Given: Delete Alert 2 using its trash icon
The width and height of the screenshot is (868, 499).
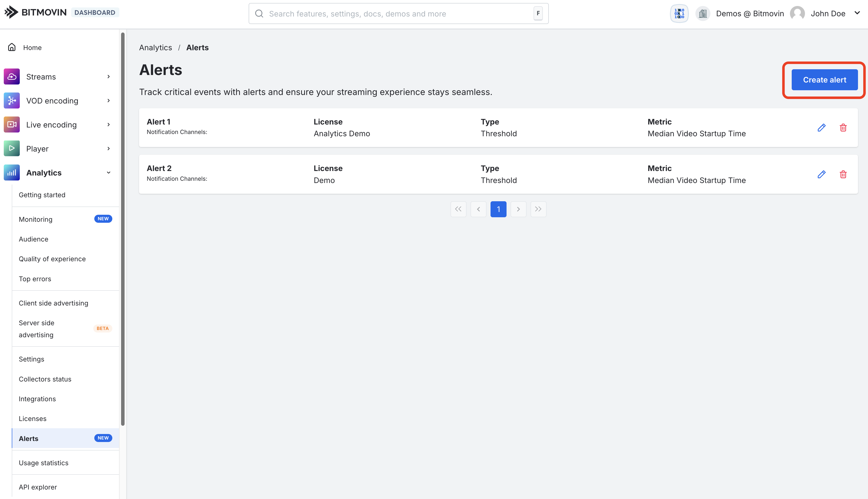Looking at the screenshot, I should pos(843,174).
